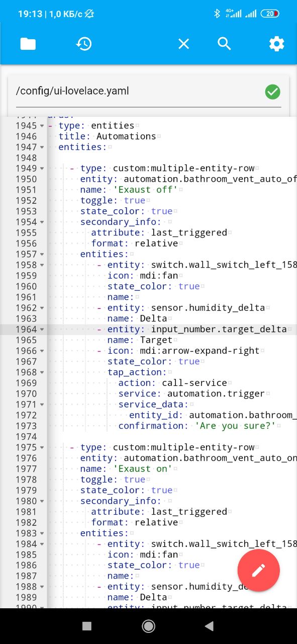Click 'sensor.humidity_delta' on line 1962

[208, 308]
